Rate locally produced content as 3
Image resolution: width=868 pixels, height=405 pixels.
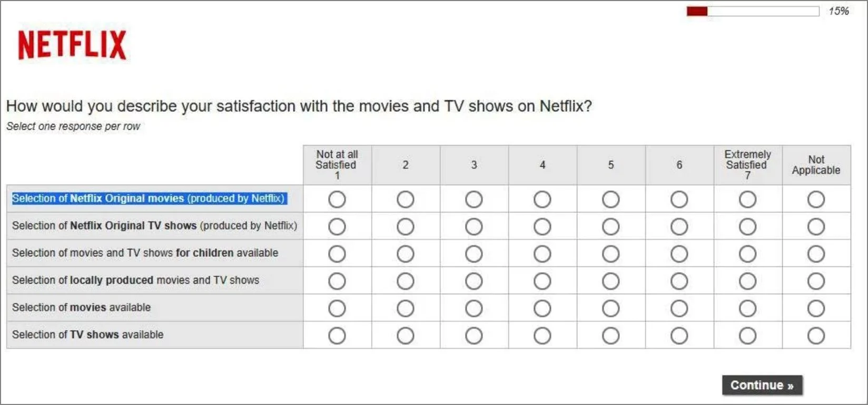click(474, 281)
